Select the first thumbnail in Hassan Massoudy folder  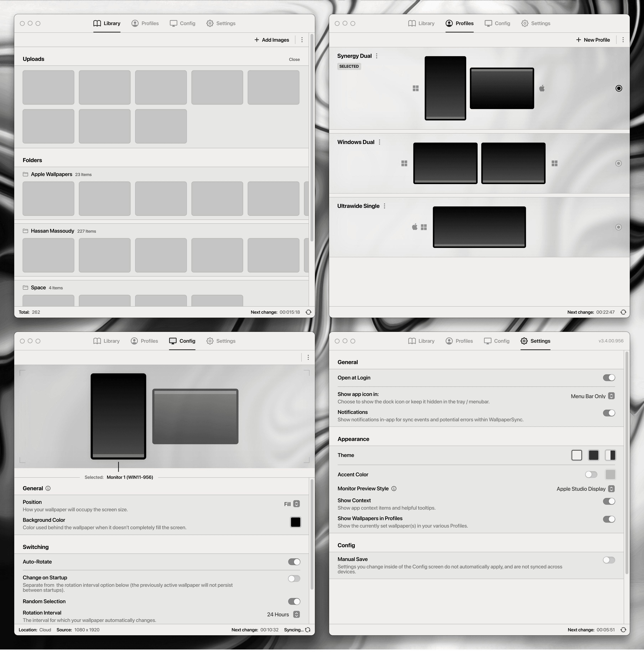pyautogui.click(x=48, y=255)
